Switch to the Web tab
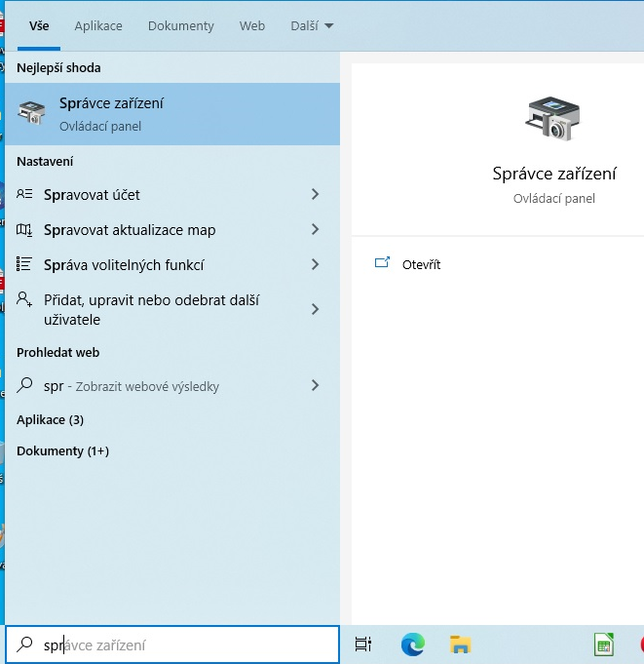This screenshot has width=644, height=664. click(252, 25)
